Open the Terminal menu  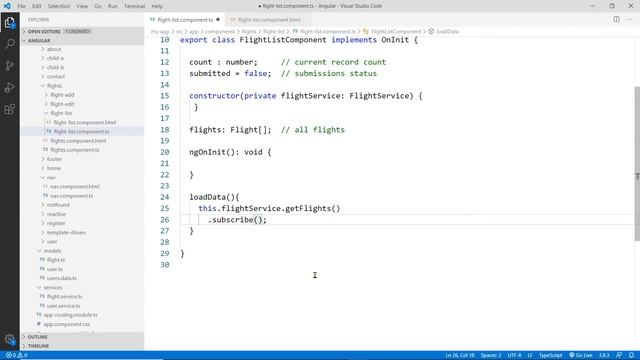pos(134,6)
